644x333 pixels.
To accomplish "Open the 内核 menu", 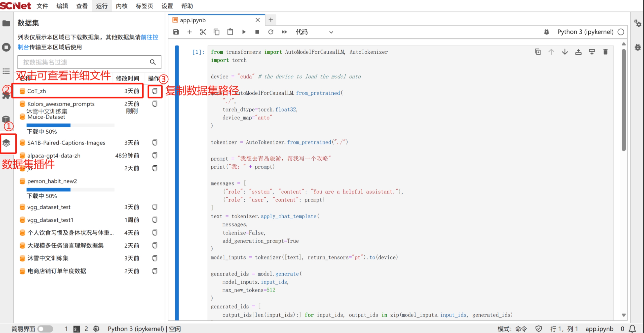I will coord(121,6).
